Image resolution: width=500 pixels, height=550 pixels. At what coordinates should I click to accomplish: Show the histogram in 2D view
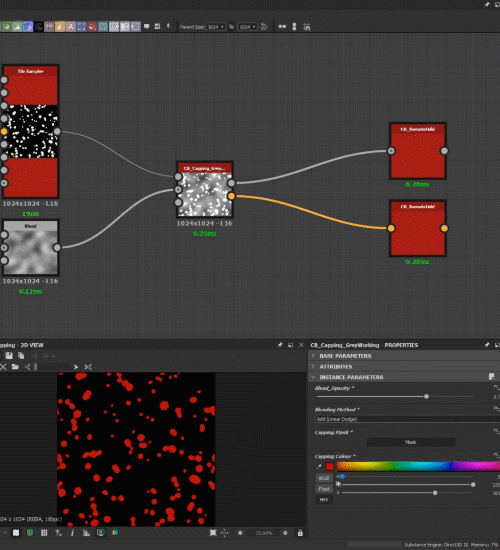click(x=86, y=533)
